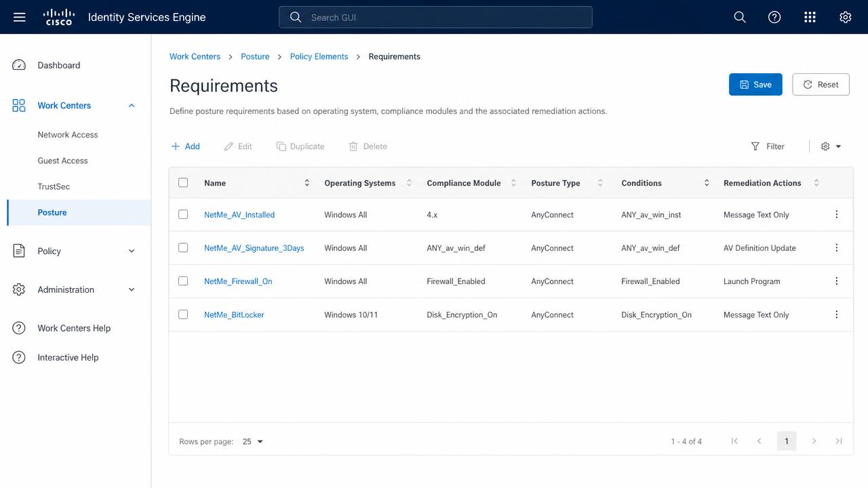868x488 pixels.
Task: Click the Search GUI input field
Action: click(435, 17)
